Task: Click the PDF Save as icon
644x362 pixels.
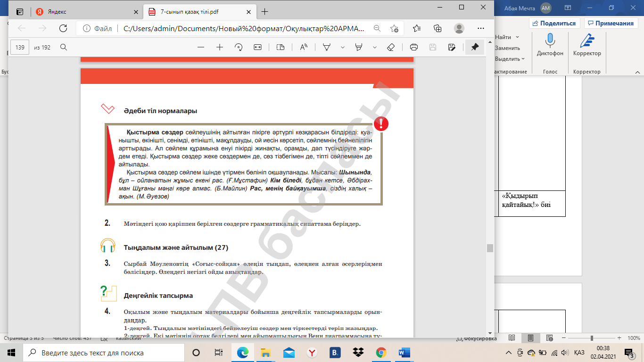Action: 452,47
